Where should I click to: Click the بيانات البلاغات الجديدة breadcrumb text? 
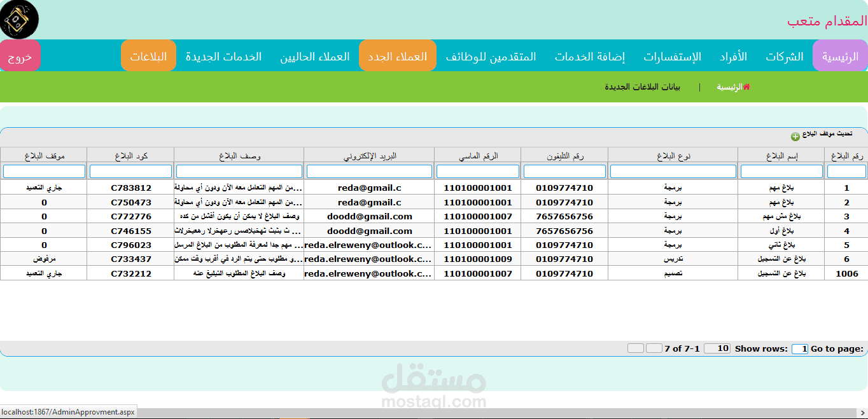642,86
